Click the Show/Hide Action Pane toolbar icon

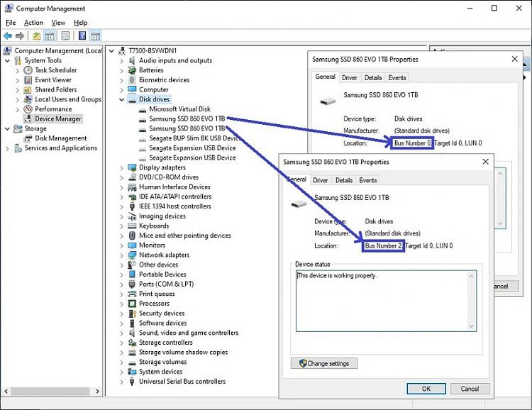point(96,35)
